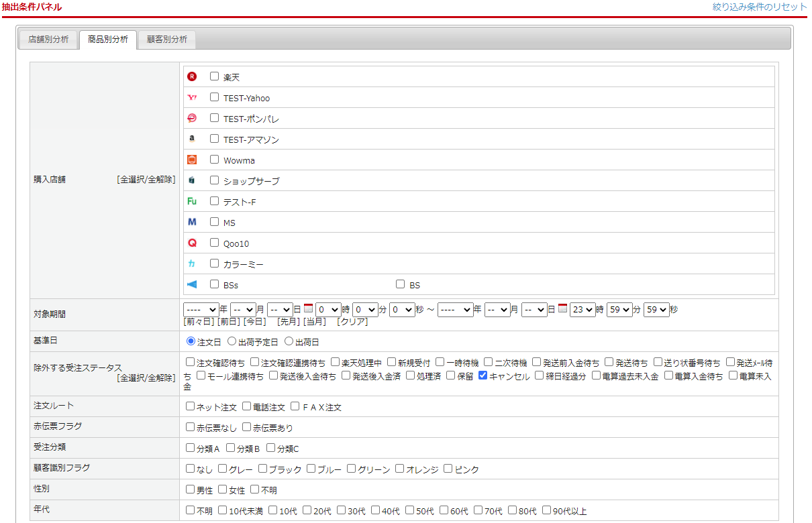812x523 pixels.
Task: Switch to the 顧客別分析 tab
Action: click(x=167, y=40)
